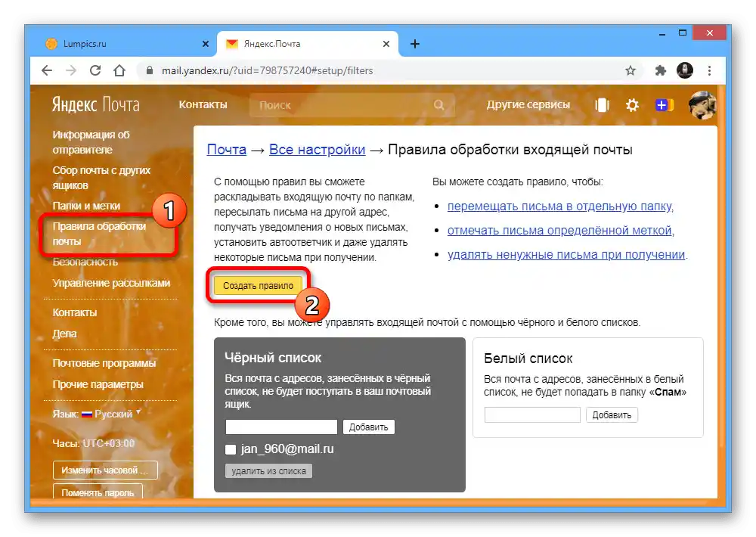
Task: Open the user account avatar photo
Action: (702, 104)
